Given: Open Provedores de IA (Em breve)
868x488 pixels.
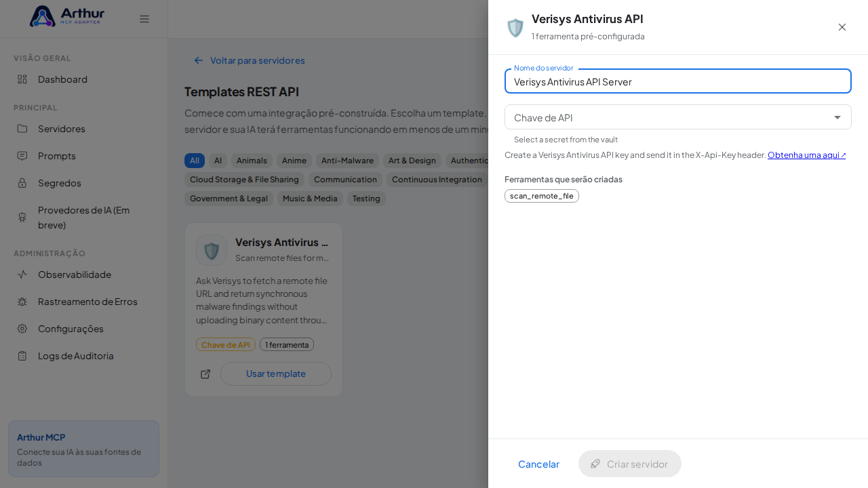Looking at the screenshot, I should click(x=84, y=218).
